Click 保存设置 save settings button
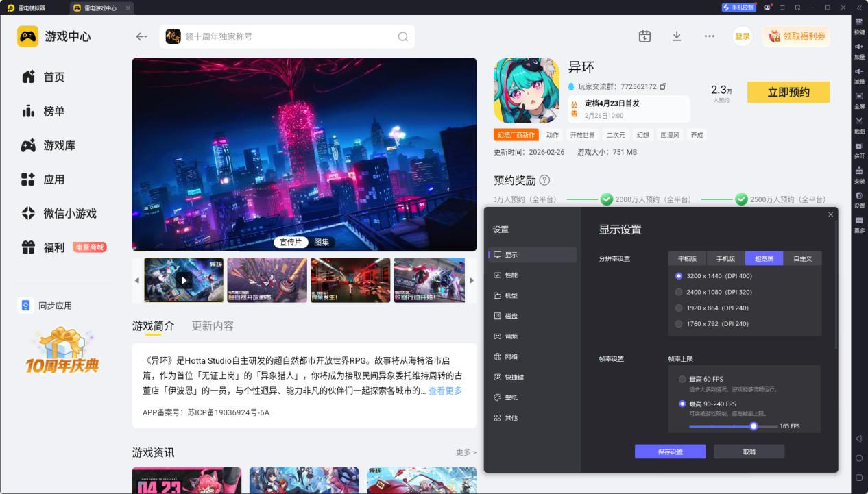 click(670, 452)
